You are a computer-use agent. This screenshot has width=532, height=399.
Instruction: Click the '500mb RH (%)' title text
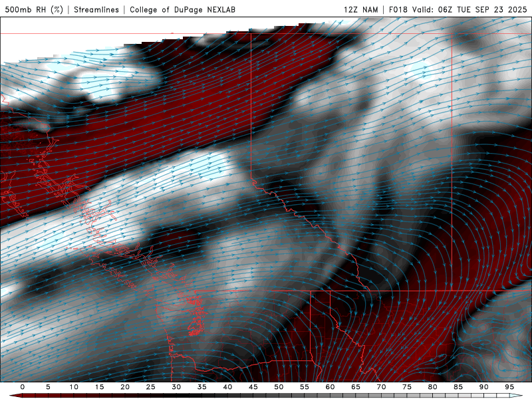[34, 9]
